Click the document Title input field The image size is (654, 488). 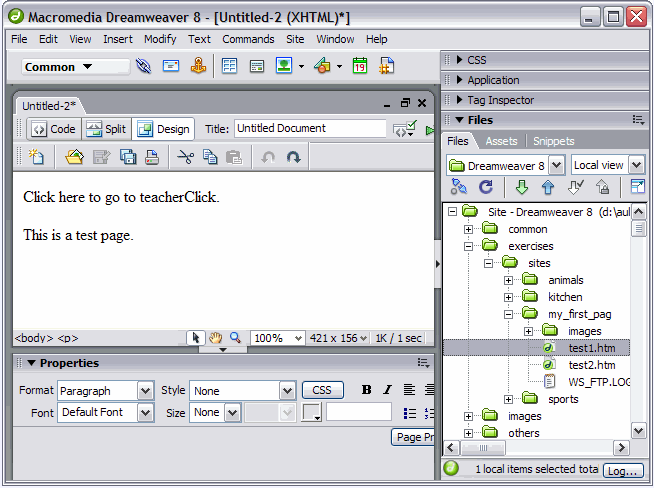tap(310, 128)
